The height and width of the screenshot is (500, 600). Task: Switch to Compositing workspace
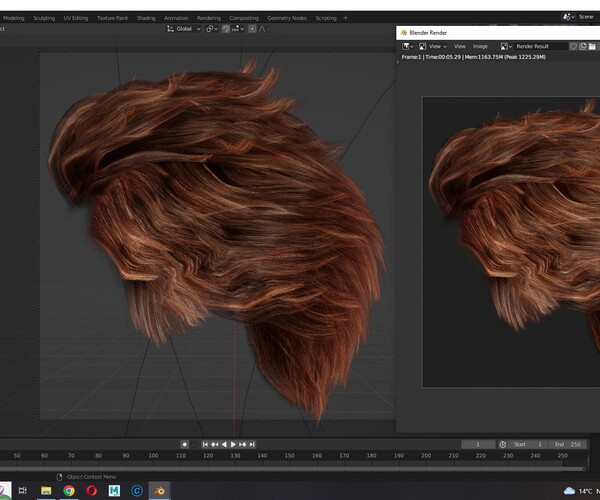tap(244, 18)
